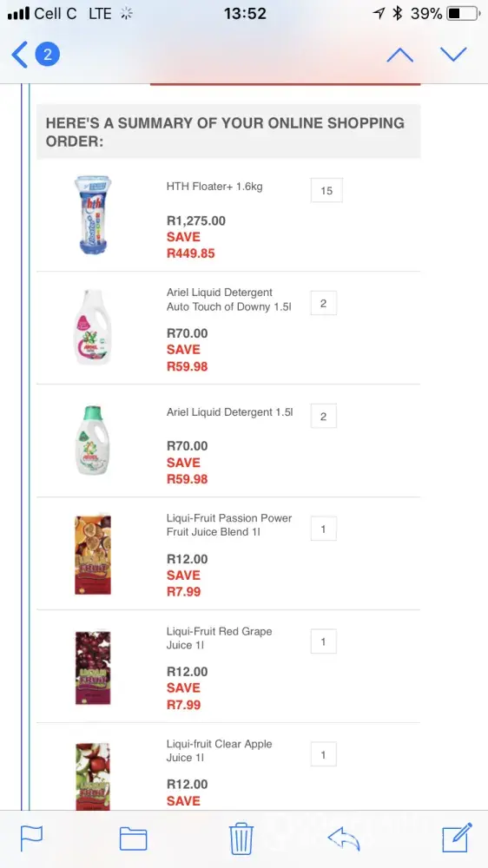Screen dimensions: 488x868
Task: Select quantity box for Ariel Liquid Detergent 1.5l
Action: 324,417
